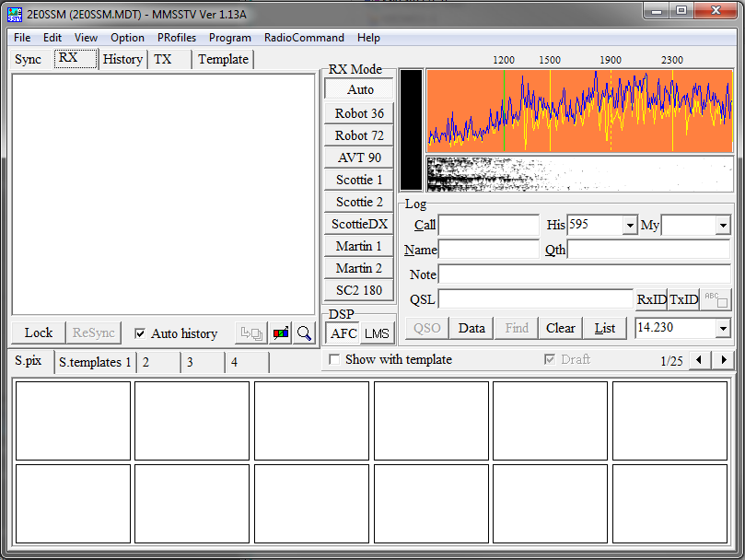Click the RxID button
745x560 pixels.
pos(652,299)
